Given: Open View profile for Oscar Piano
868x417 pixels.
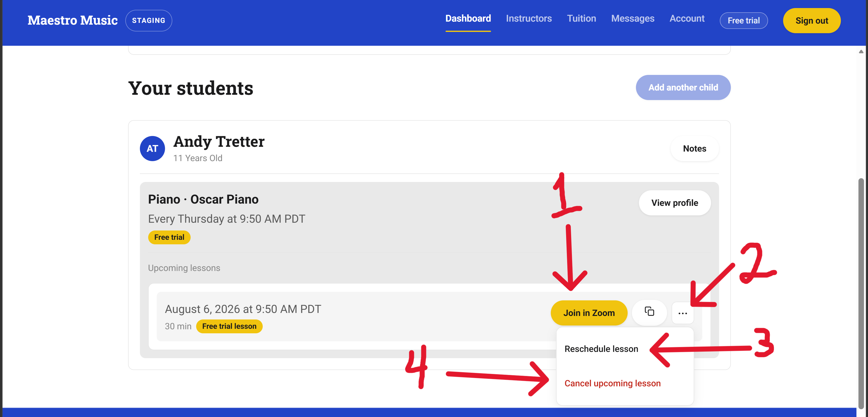Looking at the screenshot, I should pyautogui.click(x=675, y=203).
